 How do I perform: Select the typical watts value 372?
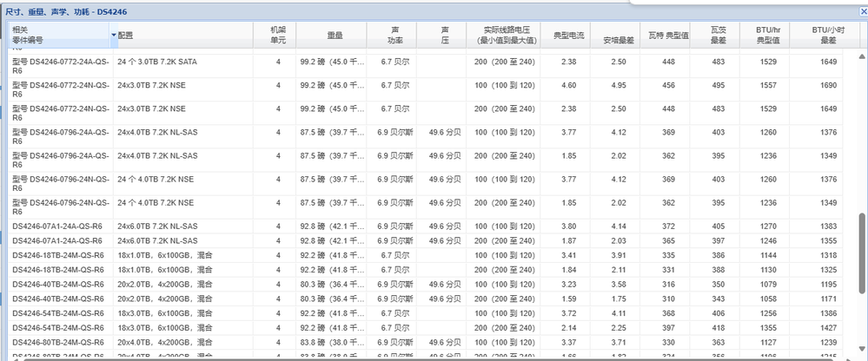tap(668, 226)
